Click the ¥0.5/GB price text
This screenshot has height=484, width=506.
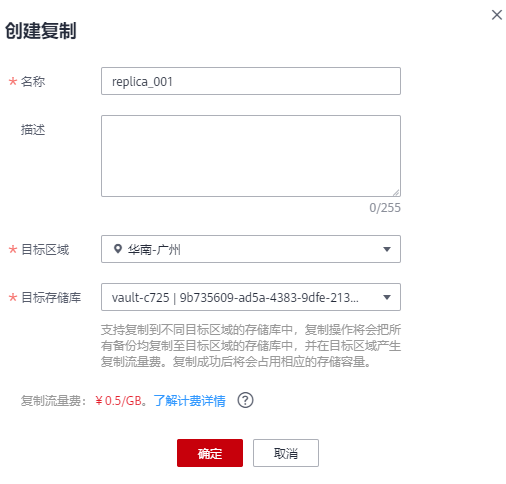[119, 401]
